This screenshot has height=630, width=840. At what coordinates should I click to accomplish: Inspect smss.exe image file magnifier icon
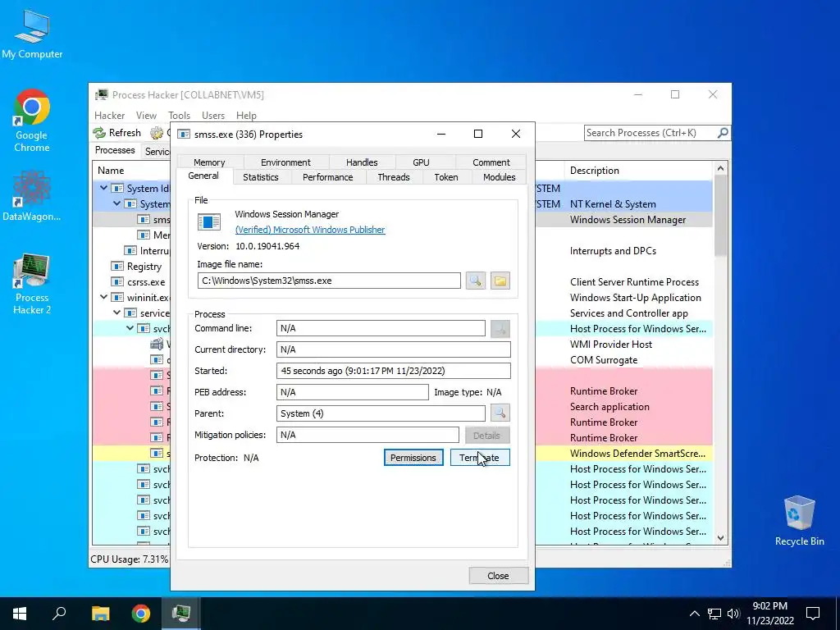click(x=476, y=281)
